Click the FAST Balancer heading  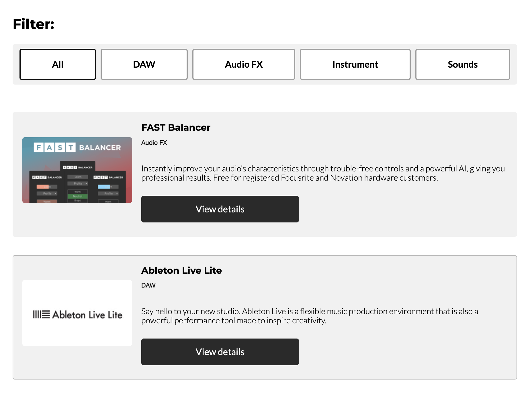click(176, 128)
